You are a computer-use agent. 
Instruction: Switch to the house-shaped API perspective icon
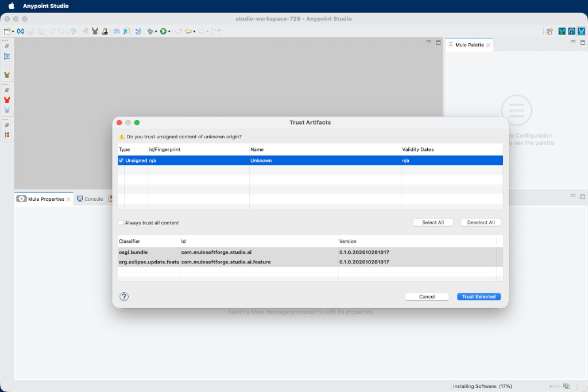point(571,32)
